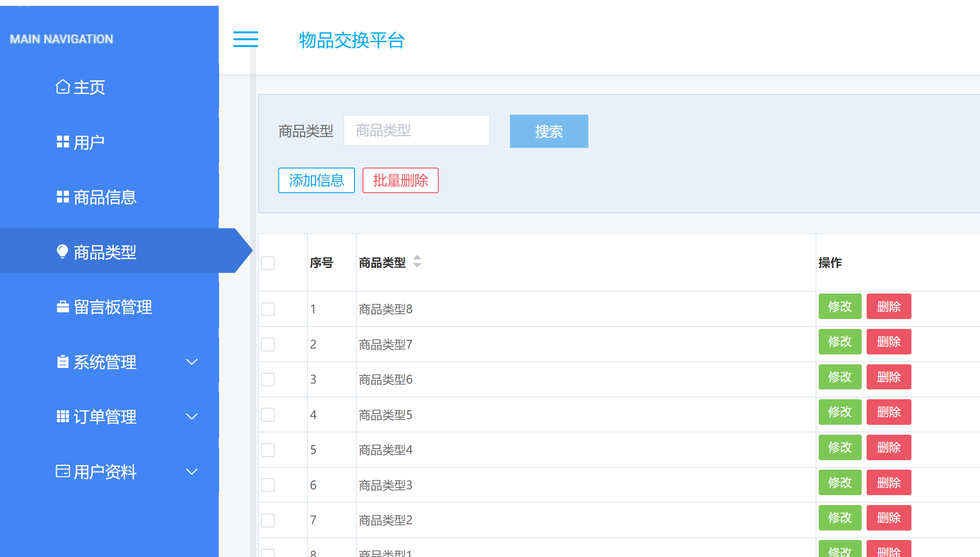The image size is (980, 557).
Task: Click 修改 for 商品类型4
Action: pyautogui.click(x=840, y=447)
